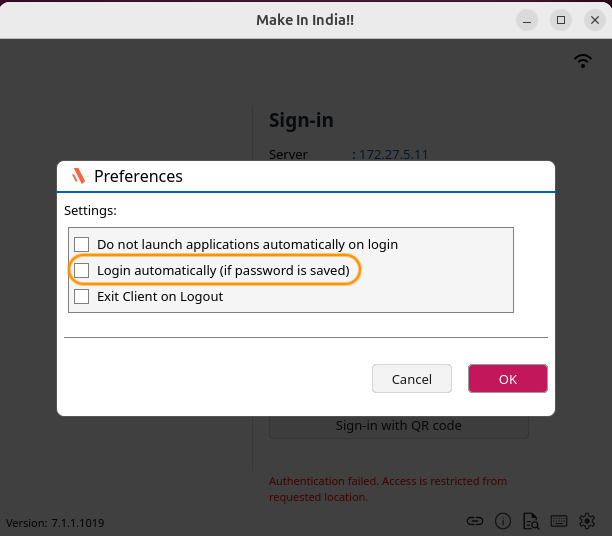The width and height of the screenshot is (612, 536).
Task: Click Cancel in Preferences dialog
Action: pos(412,379)
